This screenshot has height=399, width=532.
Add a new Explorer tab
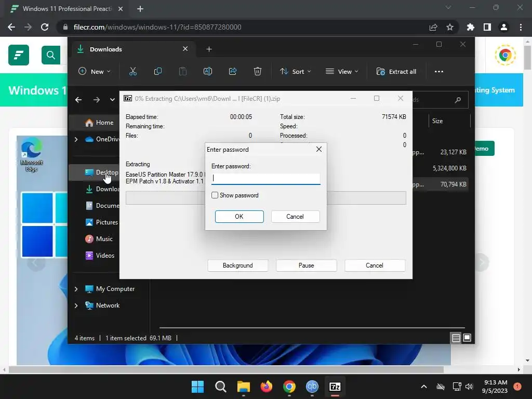(209, 49)
